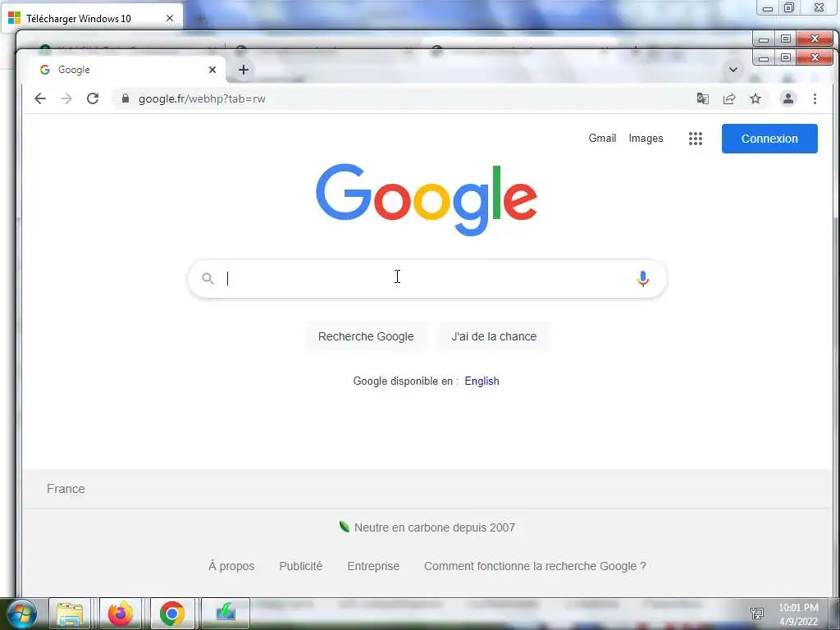Image resolution: width=840 pixels, height=630 pixels.
Task: Bookmark this page with the star icon
Action: [x=756, y=98]
